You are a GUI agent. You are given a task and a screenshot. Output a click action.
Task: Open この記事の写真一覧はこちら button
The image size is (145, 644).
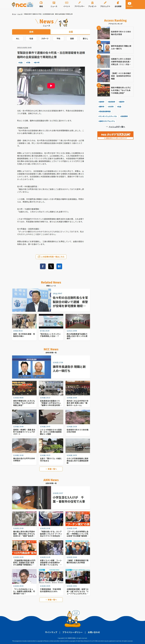(51, 257)
